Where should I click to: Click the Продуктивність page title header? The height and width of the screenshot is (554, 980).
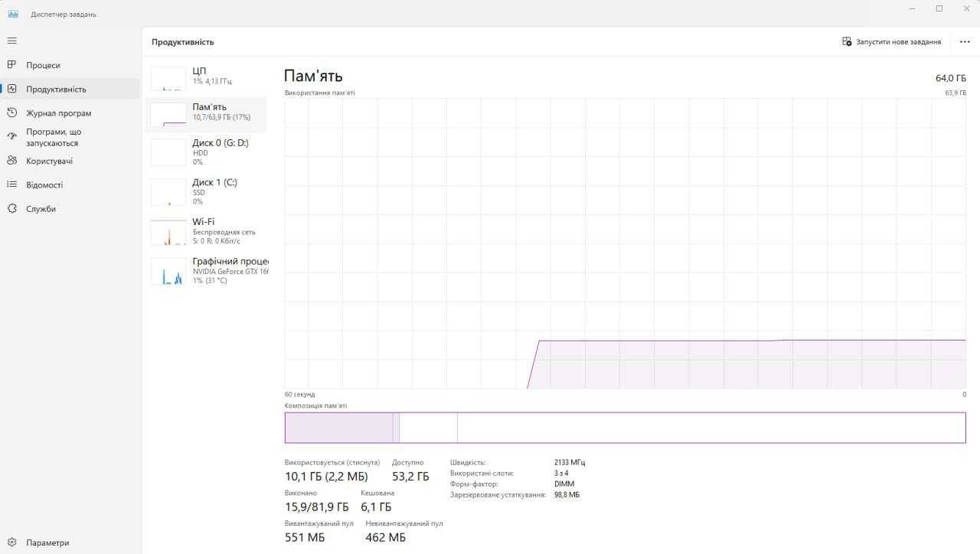tap(183, 42)
